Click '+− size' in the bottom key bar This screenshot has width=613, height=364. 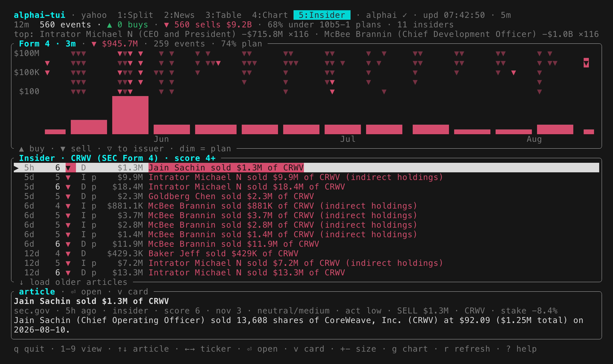pyautogui.click(x=358, y=349)
